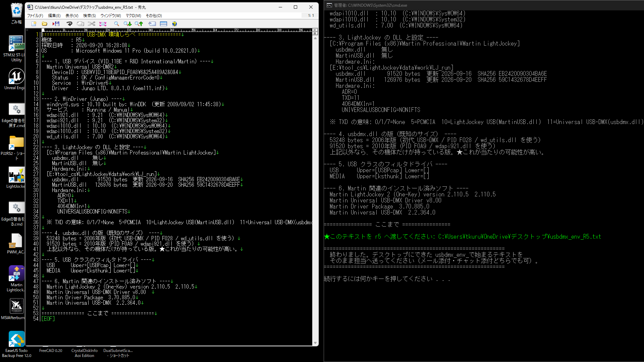This screenshot has height=362, width=644.
Task: Click 'Martin Driver Package 3.70.885.0' in cmd window
Action: 379,206
